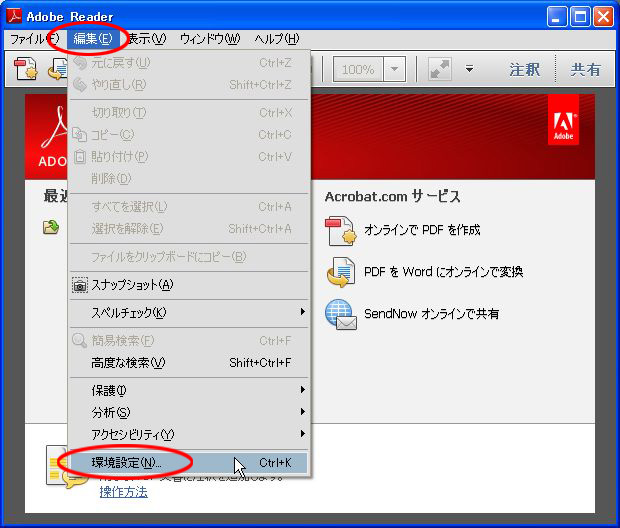This screenshot has width=620, height=528.
Task: Open the ヘルプ(H) menu
Action: 276,39
